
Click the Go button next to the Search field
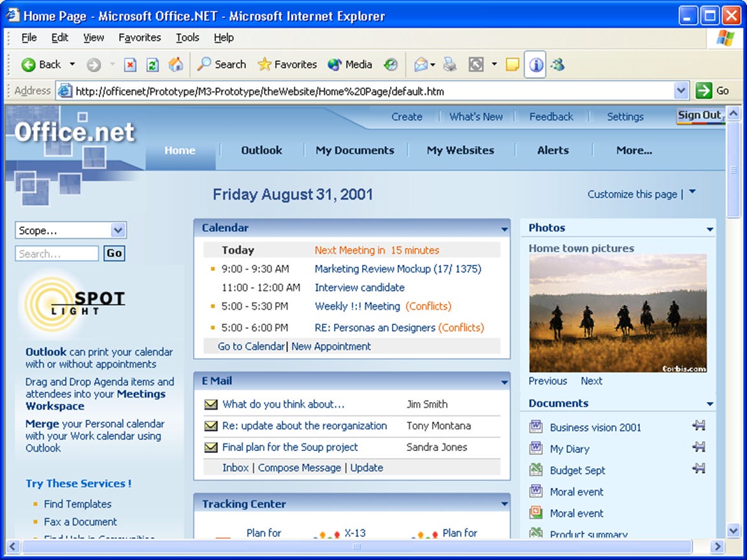tap(114, 254)
